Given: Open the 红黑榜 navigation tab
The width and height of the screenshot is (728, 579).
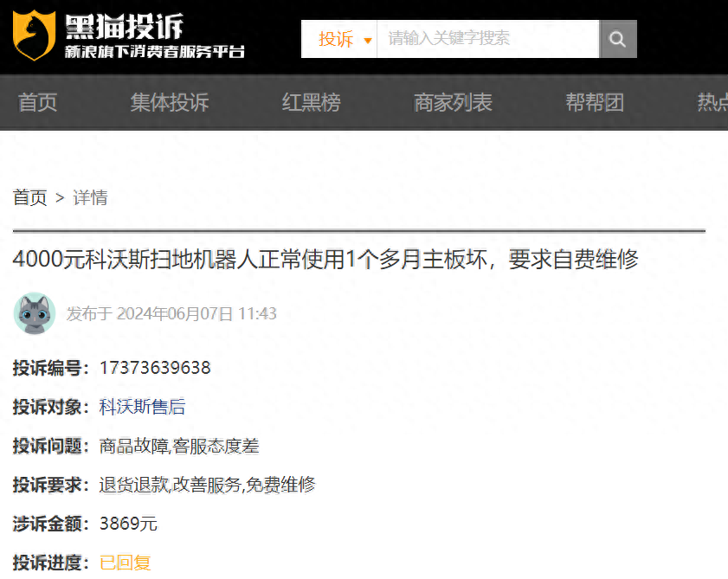Looking at the screenshot, I should [x=312, y=102].
